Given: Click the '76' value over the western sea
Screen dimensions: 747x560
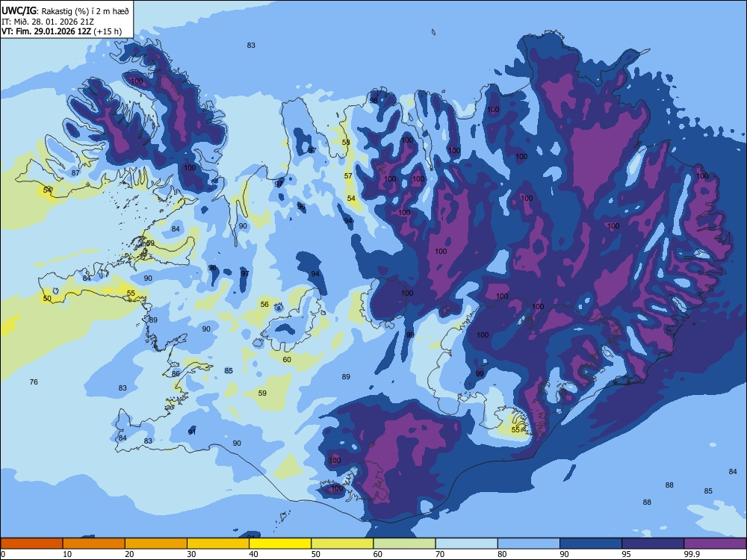Looking at the screenshot, I should coord(34,382).
